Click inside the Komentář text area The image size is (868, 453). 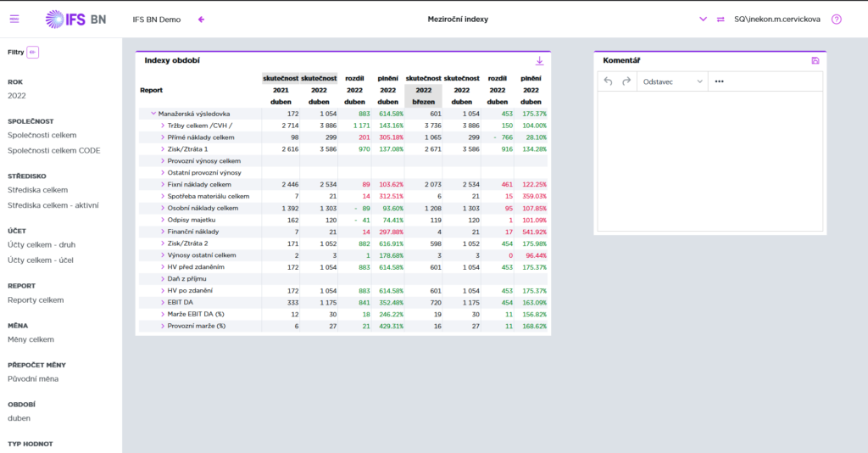tap(709, 161)
